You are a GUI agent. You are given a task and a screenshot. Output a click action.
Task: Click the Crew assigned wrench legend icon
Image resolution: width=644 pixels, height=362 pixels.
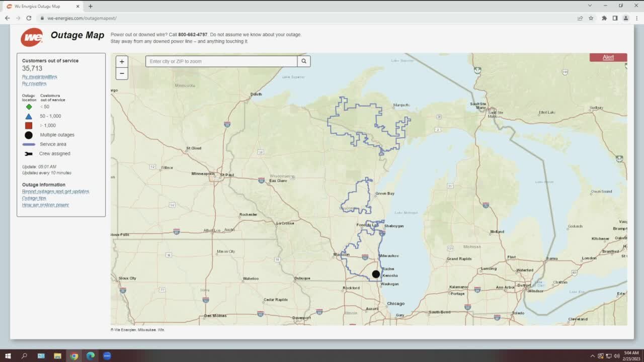29,154
